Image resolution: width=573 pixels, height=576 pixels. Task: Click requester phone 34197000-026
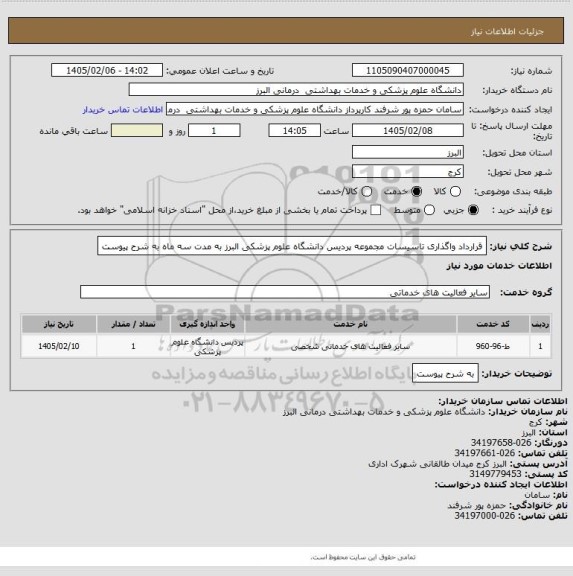point(484,516)
